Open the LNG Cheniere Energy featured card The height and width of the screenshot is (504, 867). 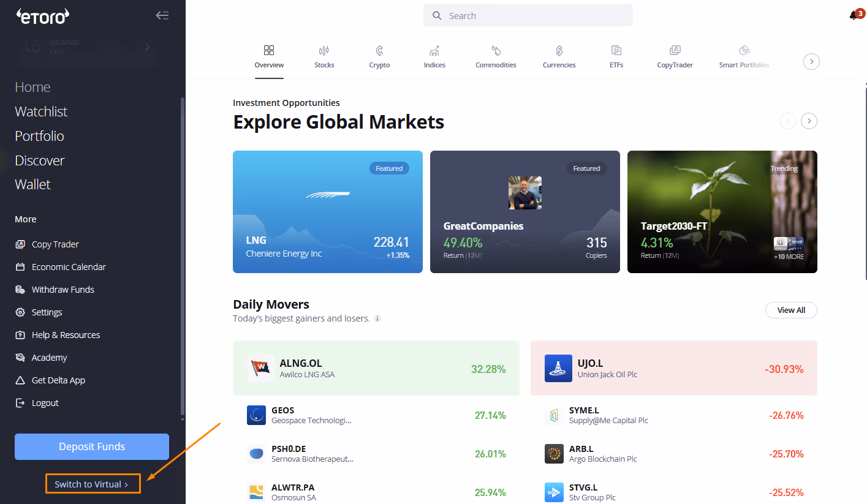pyautogui.click(x=328, y=212)
